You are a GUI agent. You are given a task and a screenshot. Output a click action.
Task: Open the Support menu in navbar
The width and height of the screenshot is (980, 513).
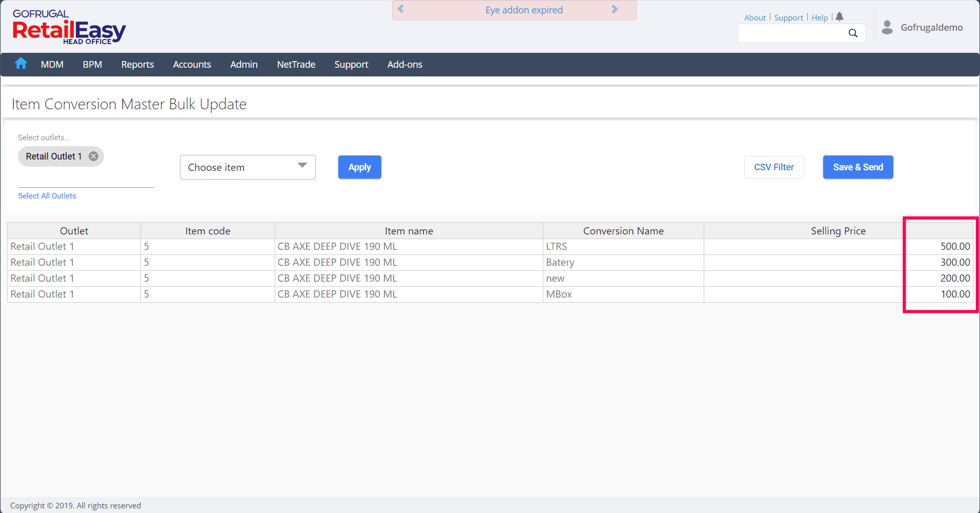click(x=352, y=65)
